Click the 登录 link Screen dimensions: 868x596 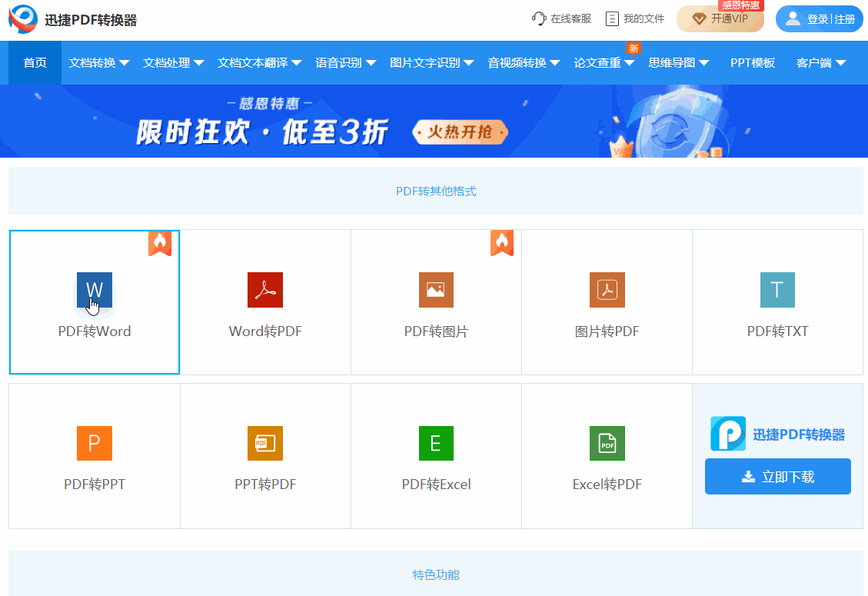click(x=817, y=19)
